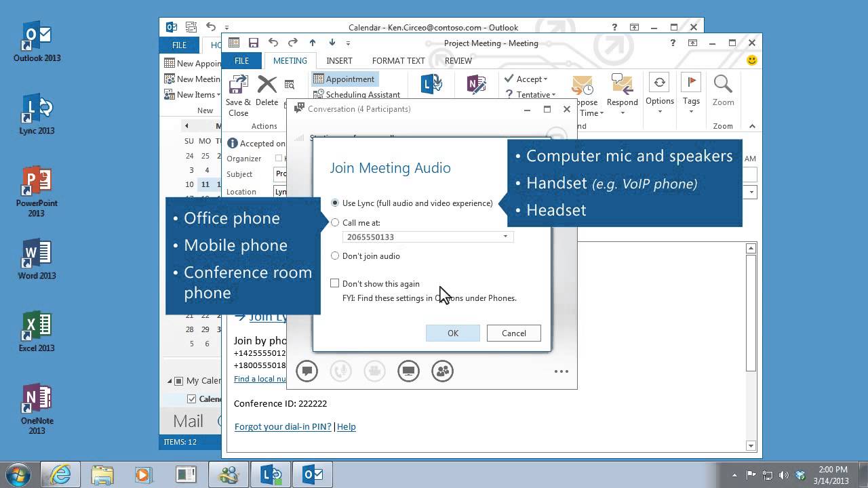This screenshot has height=488, width=868.
Task: Click Help question mark in meeting window
Action: point(673,43)
